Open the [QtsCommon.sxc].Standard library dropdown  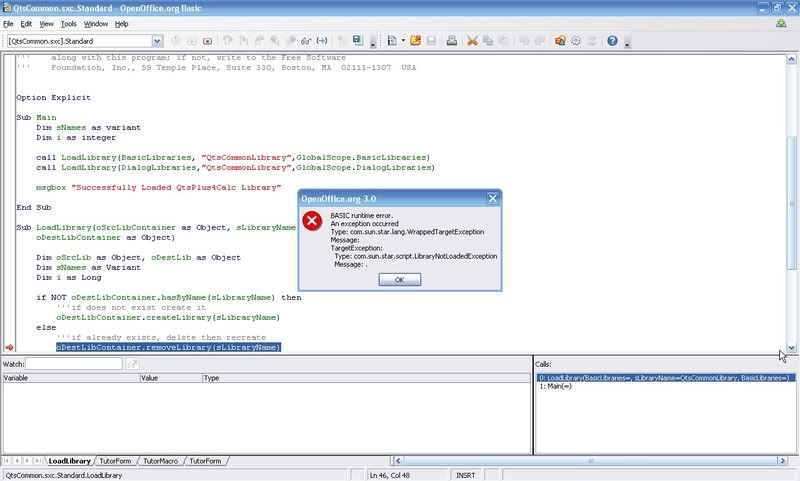click(157, 41)
